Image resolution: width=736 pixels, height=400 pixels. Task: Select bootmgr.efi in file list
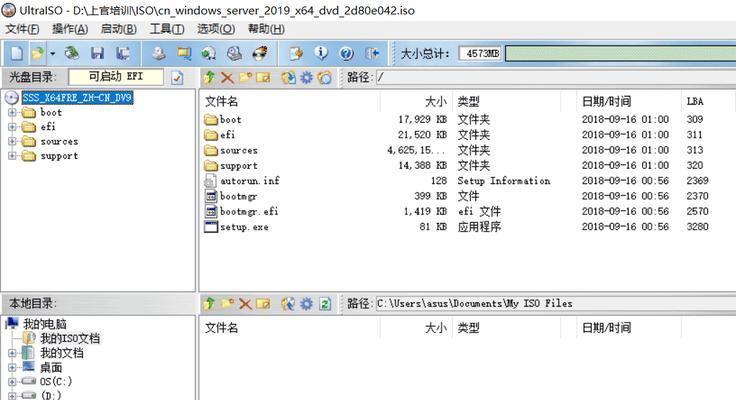249,212
